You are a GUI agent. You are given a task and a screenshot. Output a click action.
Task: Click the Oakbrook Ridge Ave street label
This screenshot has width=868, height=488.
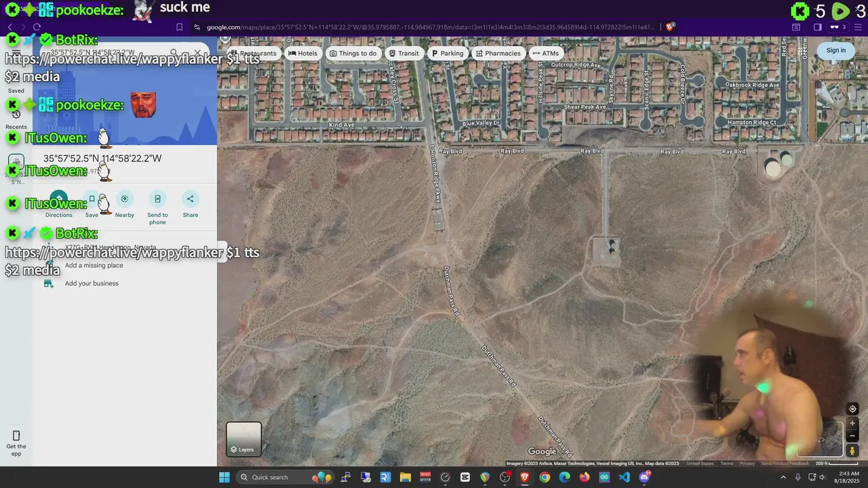pos(753,85)
